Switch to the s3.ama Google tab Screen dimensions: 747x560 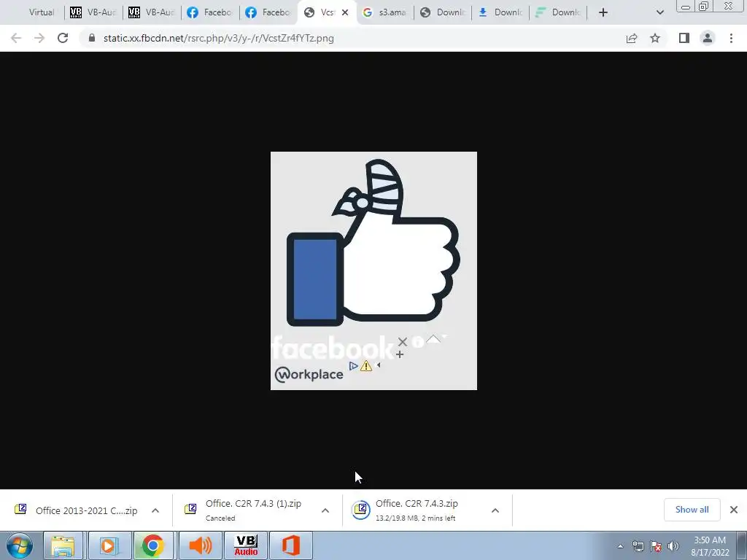(x=385, y=12)
